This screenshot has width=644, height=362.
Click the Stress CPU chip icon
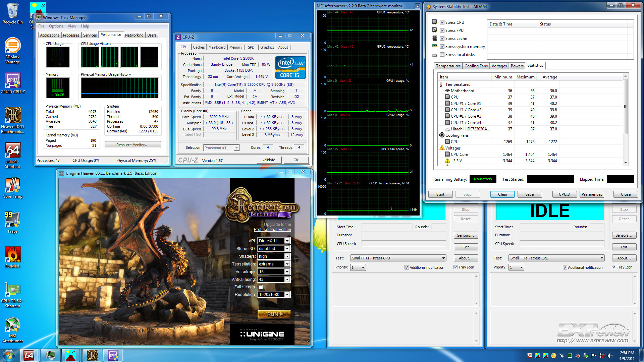point(434,22)
